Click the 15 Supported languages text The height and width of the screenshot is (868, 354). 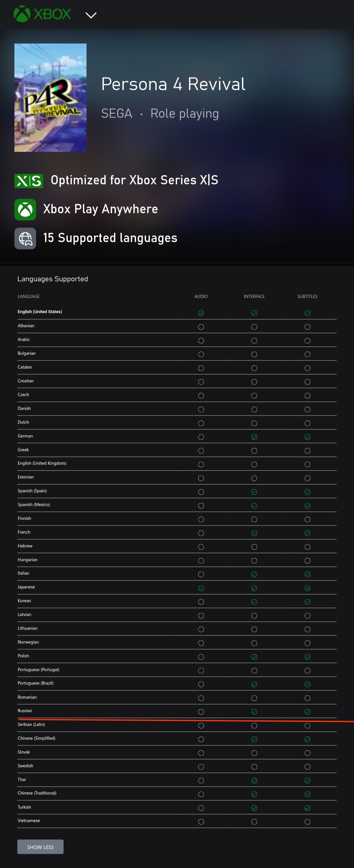(x=110, y=238)
